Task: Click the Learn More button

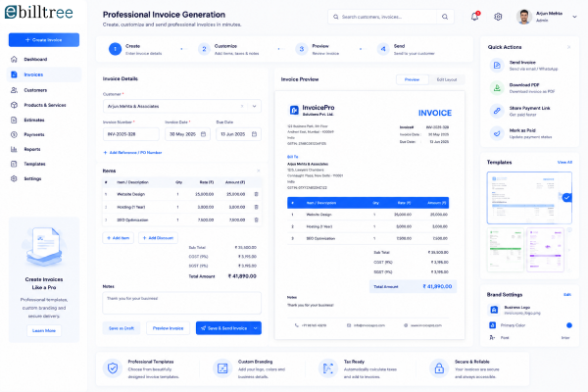Action: (x=44, y=330)
